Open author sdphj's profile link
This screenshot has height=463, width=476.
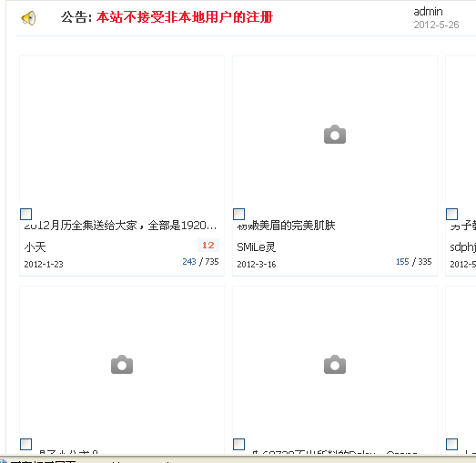pyautogui.click(x=462, y=247)
